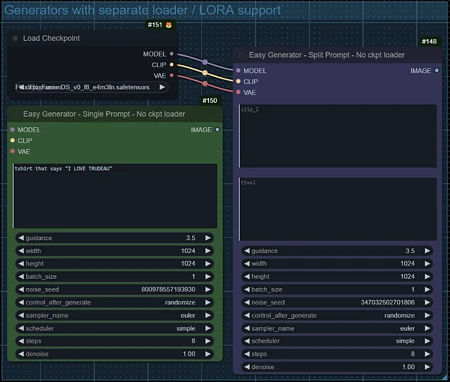Screen dimensions: 450x382
Task: Click the MODEL input port on Single Prompt node
Action: [12, 130]
